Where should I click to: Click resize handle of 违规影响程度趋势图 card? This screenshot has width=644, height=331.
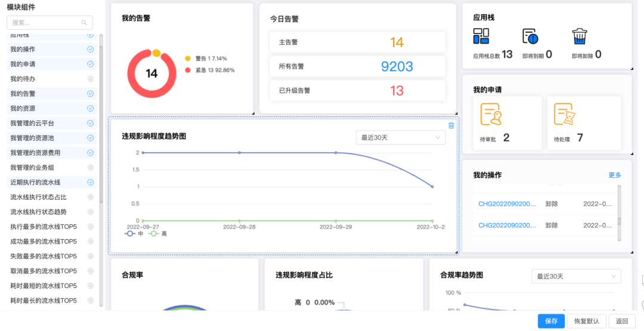[x=456, y=252]
